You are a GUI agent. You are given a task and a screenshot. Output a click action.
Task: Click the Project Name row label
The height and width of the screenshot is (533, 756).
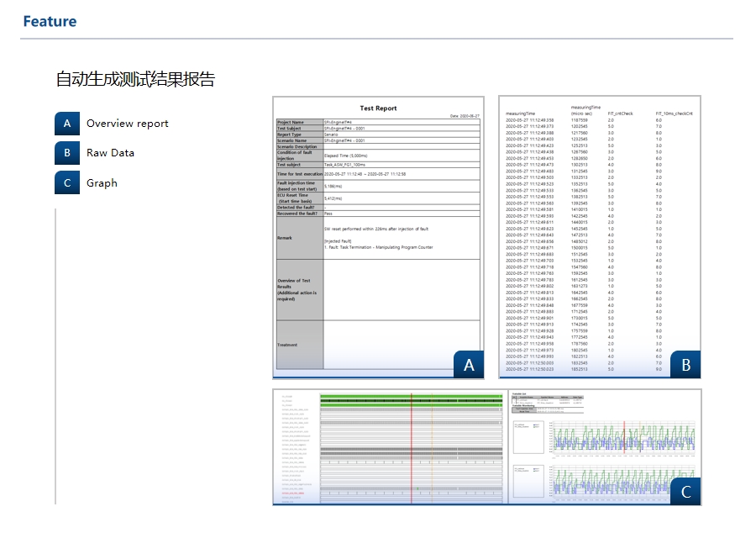pyautogui.click(x=291, y=122)
